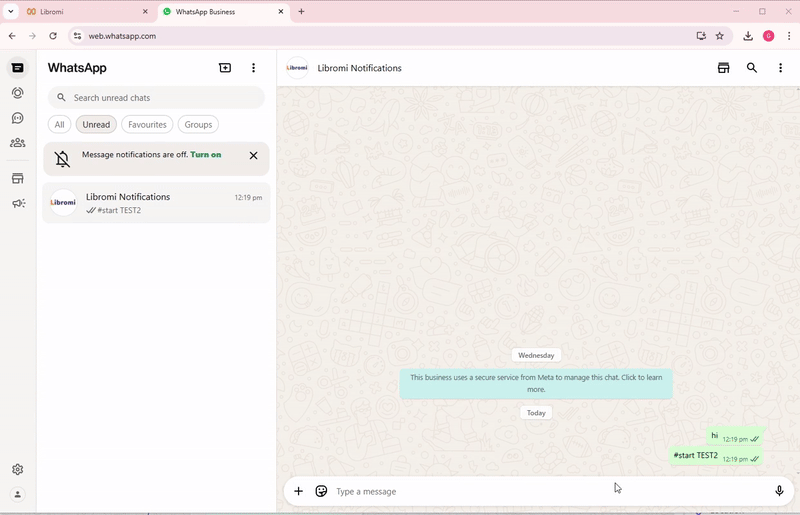Open the emoji picker
This screenshot has height=515, width=800.
[321, 491]
